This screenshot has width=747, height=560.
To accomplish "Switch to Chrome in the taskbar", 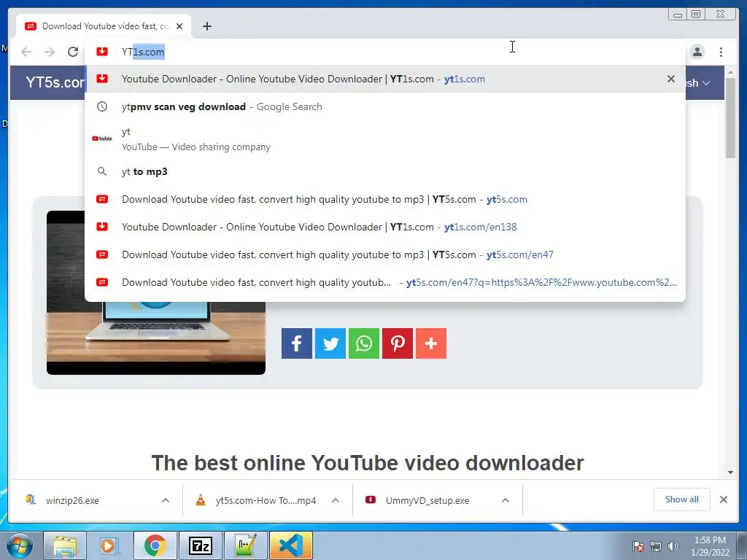I will (x=155, y=545).
